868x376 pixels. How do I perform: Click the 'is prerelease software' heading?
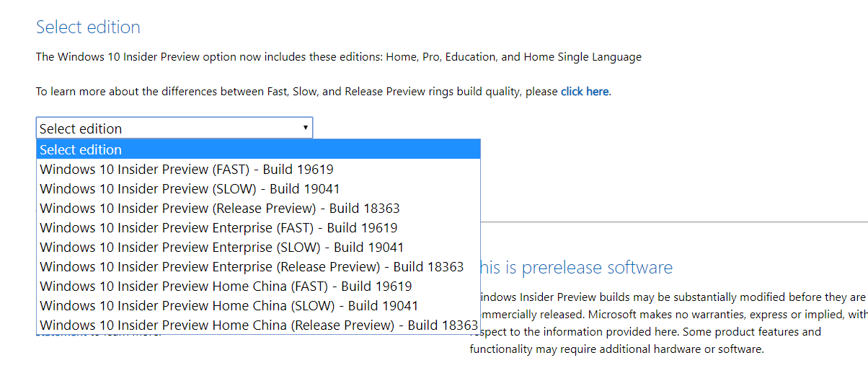(577, 268)
